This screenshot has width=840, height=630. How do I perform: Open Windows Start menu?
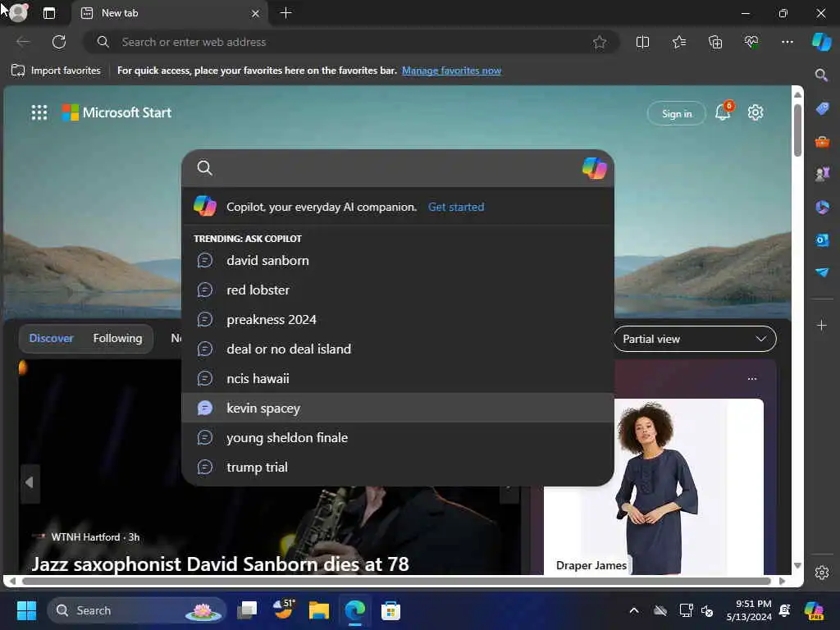26,610
